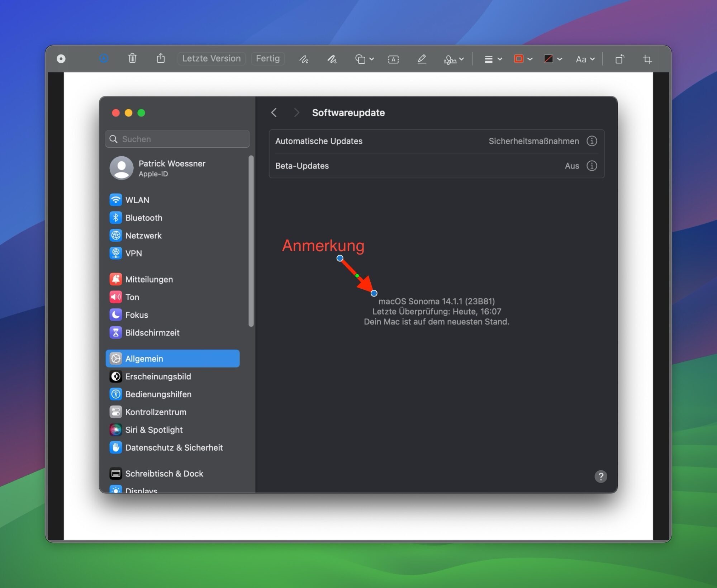Viewport: 717px width, 588px height.
Task: Click the info button next to Beta-Updates
Action: point(592,166)
